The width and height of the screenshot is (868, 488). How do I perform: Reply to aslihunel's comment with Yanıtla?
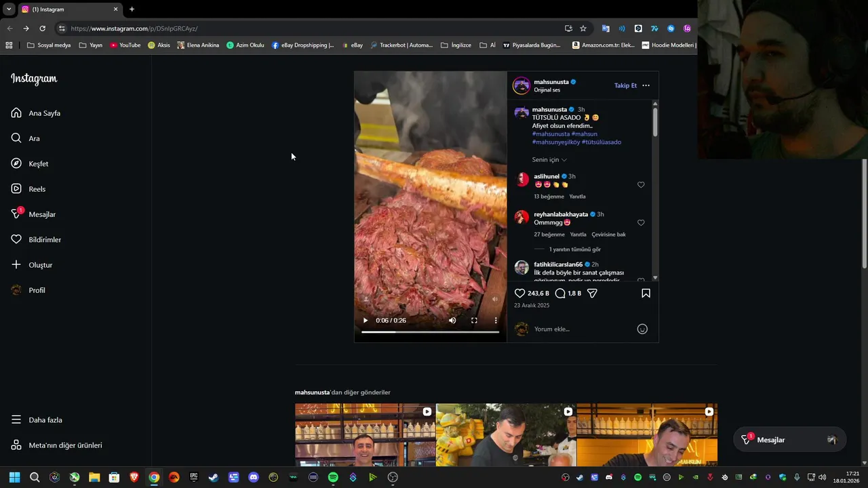[577, 197]
